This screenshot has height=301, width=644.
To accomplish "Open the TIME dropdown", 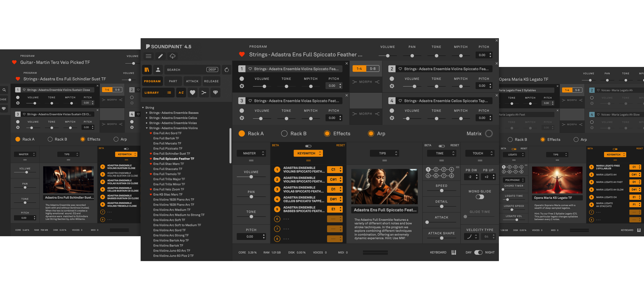I will (x=442, y=153).
